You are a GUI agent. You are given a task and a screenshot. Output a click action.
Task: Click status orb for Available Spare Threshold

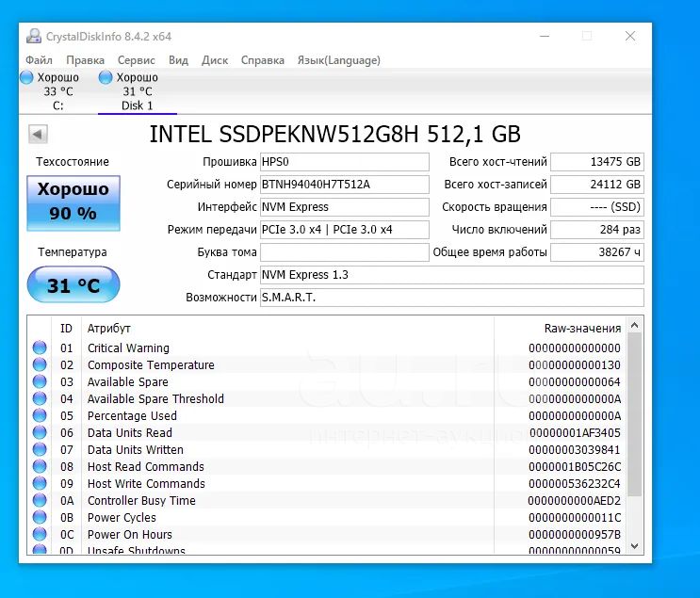click(x=40, y=398)
